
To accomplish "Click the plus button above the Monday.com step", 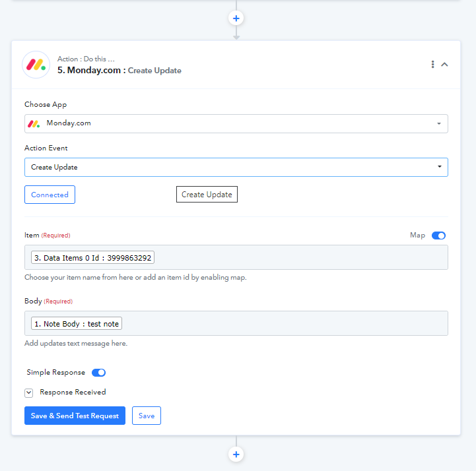I will coord(236,18).
